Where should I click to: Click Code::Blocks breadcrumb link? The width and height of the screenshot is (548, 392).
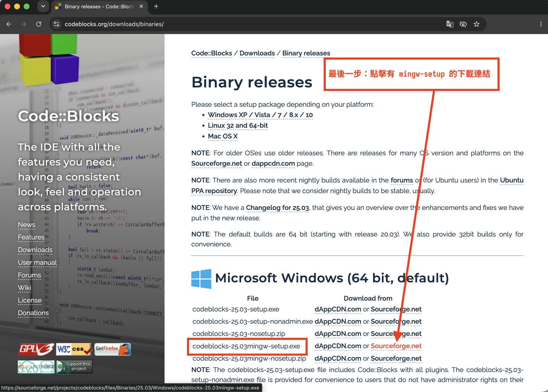[212, 53]
